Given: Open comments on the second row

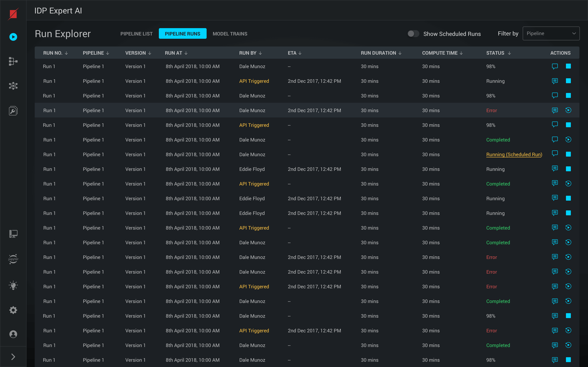Looking at the screenshot, I should coord(555,81).
